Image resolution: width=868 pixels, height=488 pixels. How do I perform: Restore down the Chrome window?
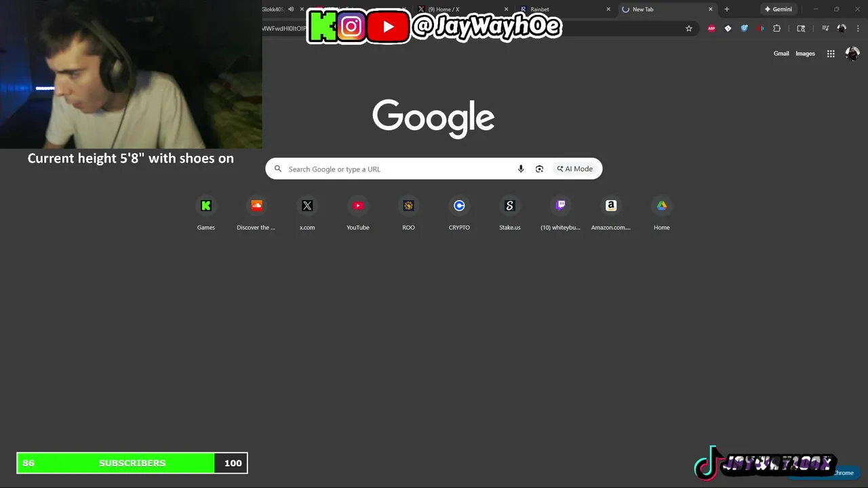pyautogui.click(x=836, y=9)
